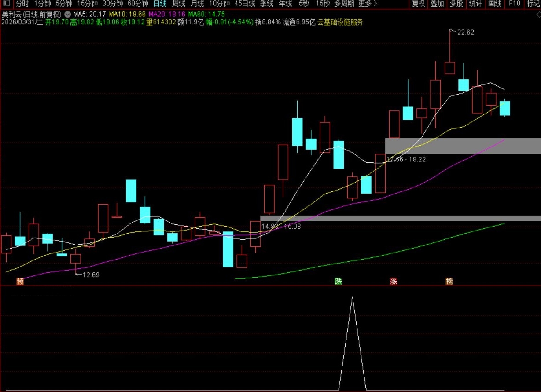Click the candlestick at the 12.69 low
The width and height of the screenshot is (541, 392).
point(76,258)
